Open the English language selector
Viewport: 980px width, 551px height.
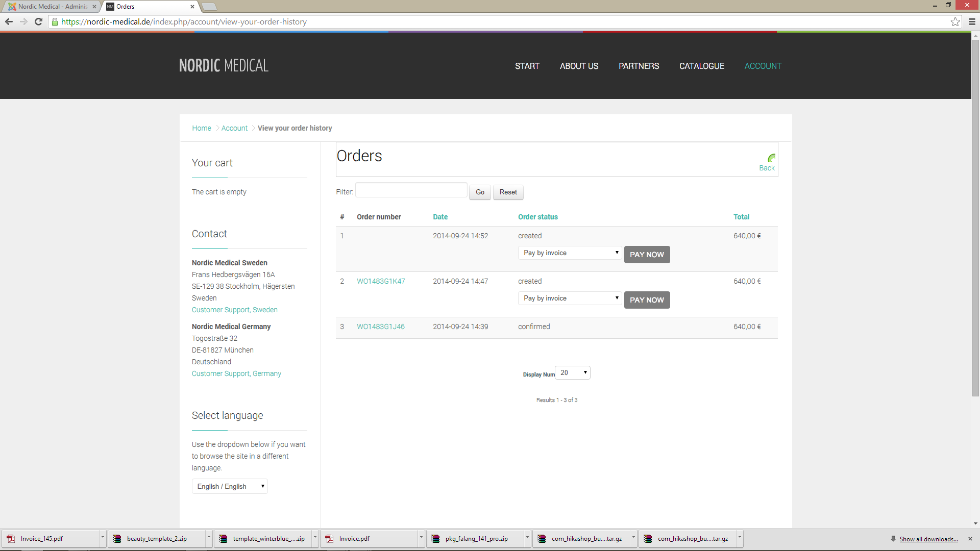(230, 486)
